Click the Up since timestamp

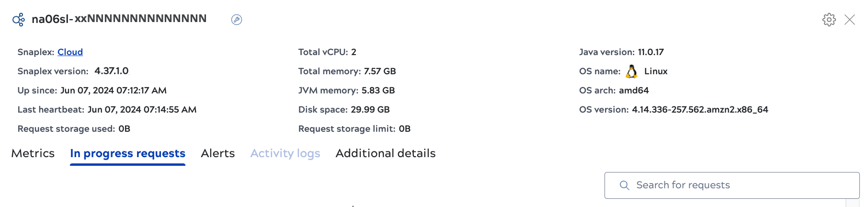[114, 91]
